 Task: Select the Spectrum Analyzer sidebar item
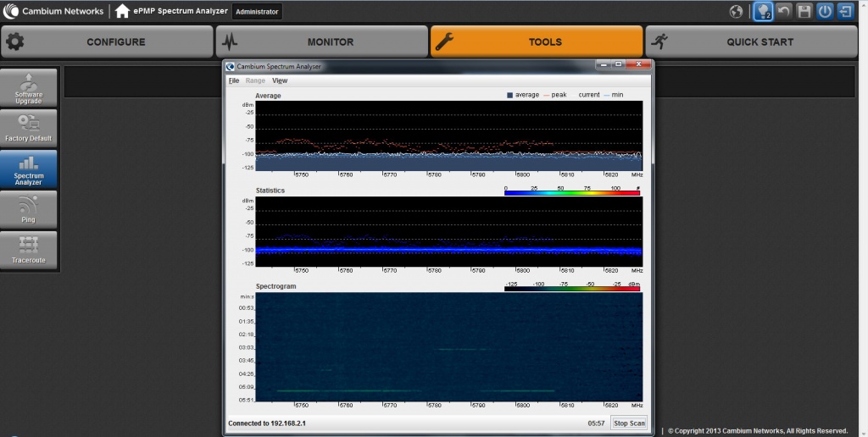(29, 169)
